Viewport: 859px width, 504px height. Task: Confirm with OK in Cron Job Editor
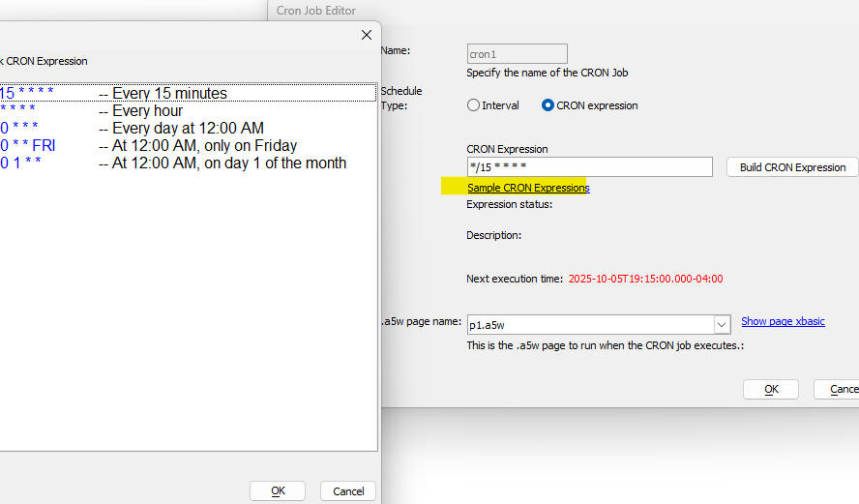pos(770,389)
